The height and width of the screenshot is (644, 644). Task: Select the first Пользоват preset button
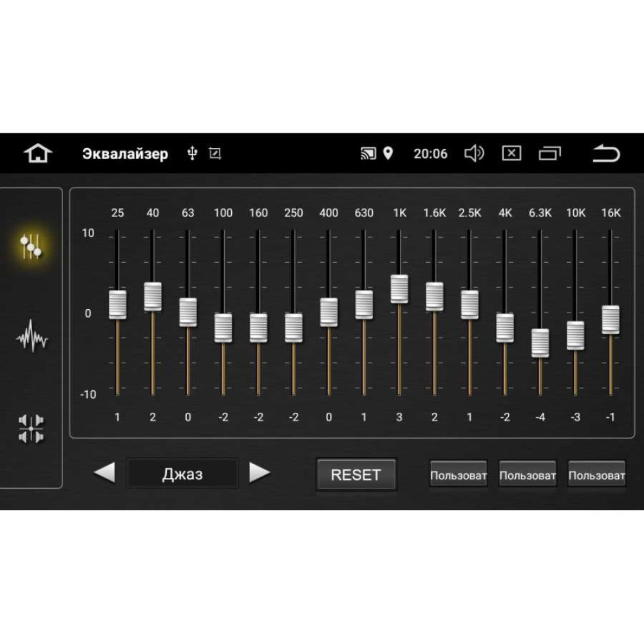[459, 475]
